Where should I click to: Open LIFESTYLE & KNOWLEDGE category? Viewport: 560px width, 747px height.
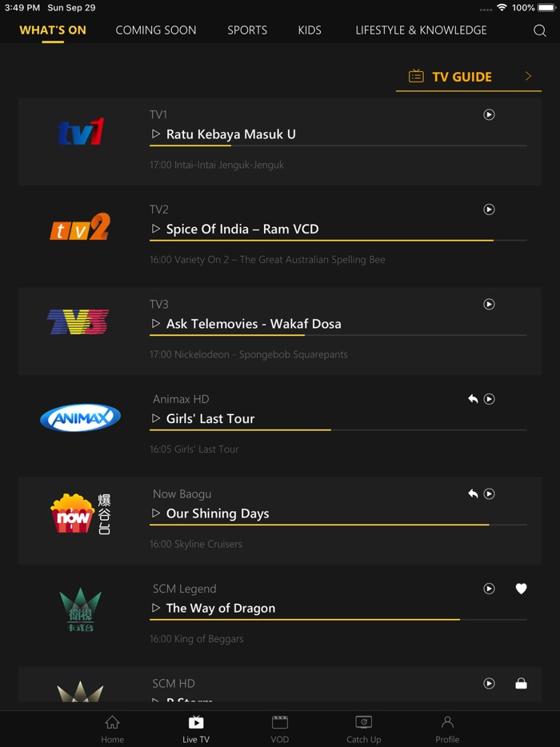click(422, 30)
